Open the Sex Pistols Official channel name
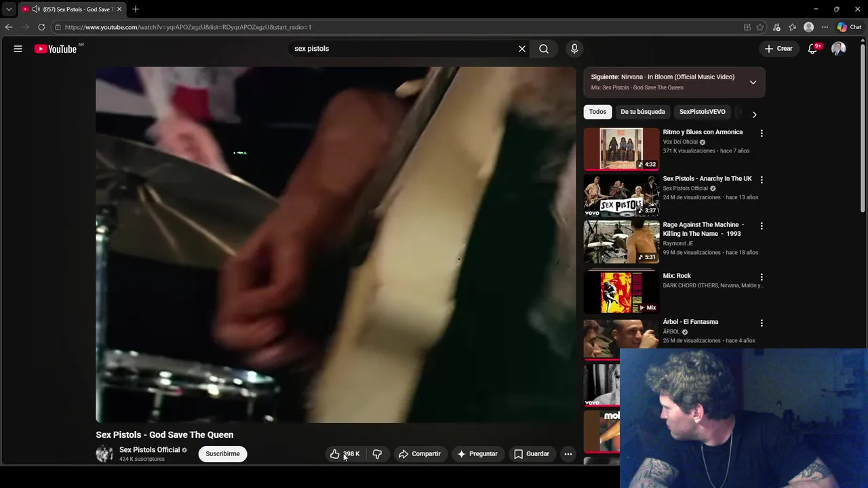868x488 pixels. coord(149,450)
